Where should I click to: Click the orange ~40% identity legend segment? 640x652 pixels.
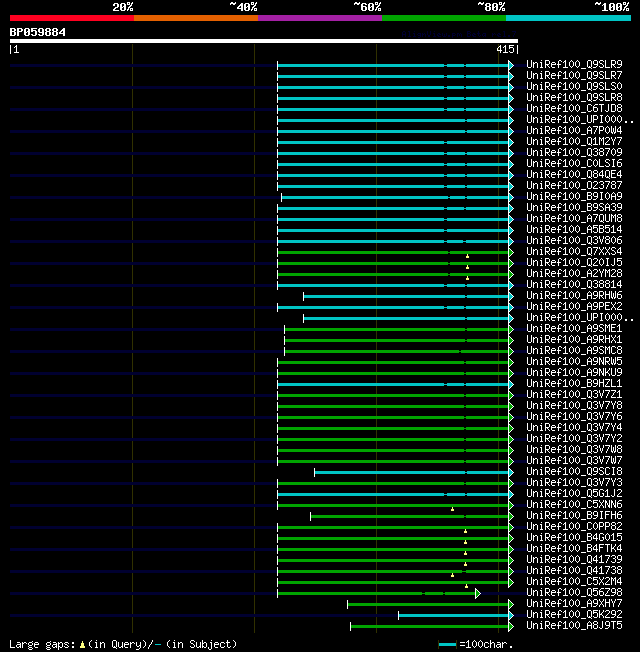click(x=196, y=18)
